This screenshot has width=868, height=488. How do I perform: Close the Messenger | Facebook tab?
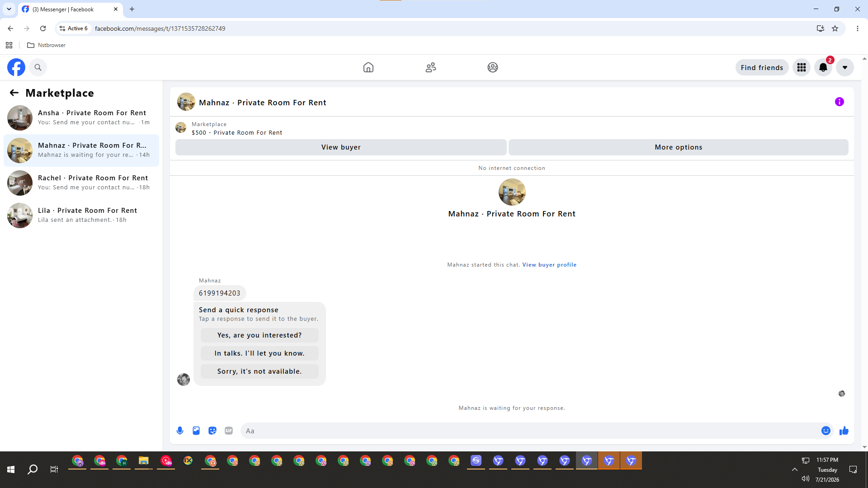(116, 9)
